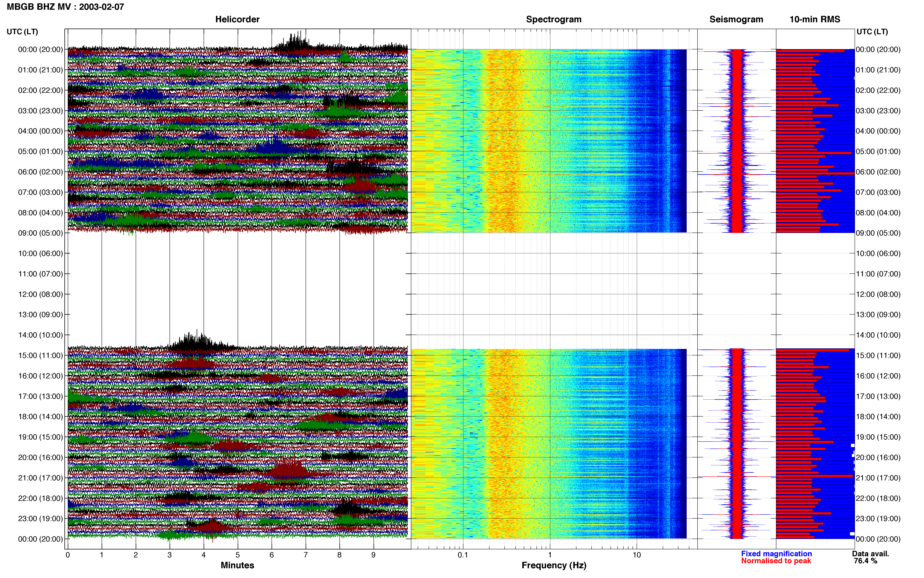Click the left '03:00 (23:00)' time label

[40, 110]
